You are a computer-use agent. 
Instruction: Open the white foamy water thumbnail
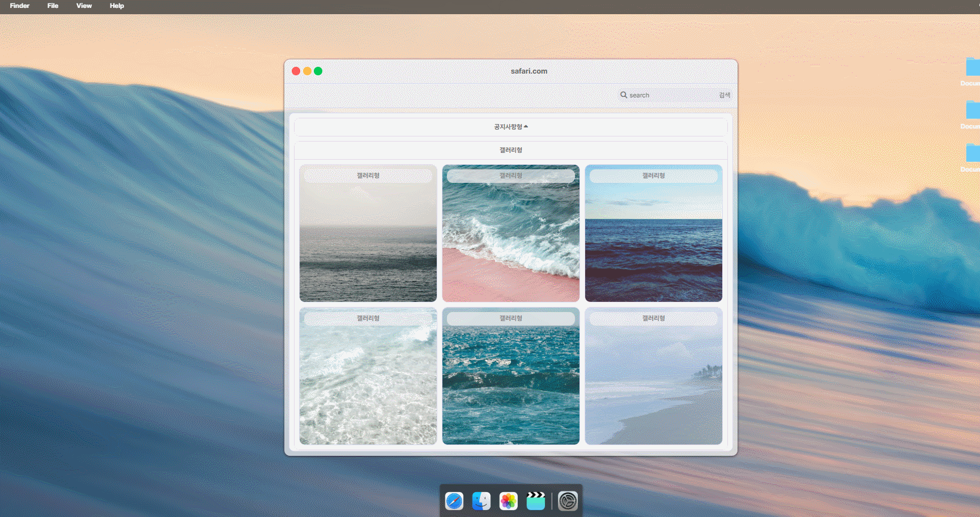click(x=368, y=376)
